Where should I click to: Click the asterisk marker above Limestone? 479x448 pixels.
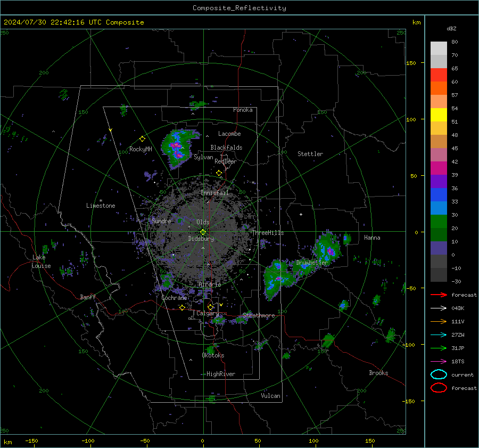tap(101, 201)
